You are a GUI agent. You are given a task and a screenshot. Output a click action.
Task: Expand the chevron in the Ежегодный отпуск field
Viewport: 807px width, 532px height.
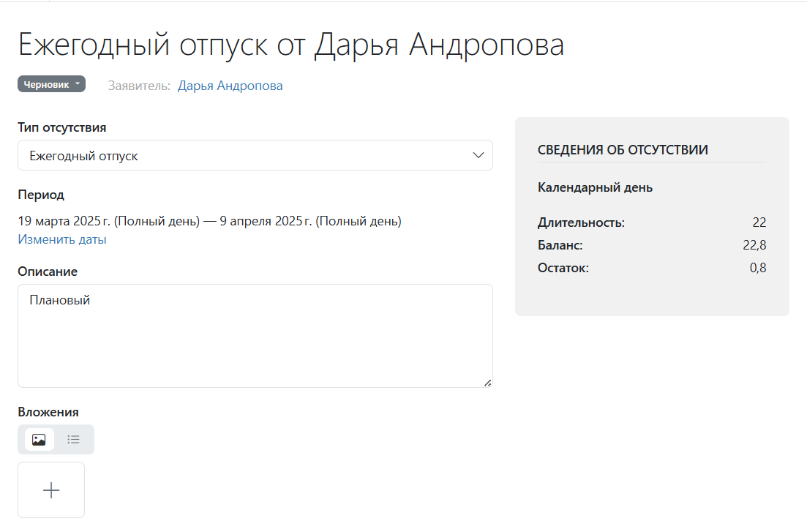coord(478,156)
